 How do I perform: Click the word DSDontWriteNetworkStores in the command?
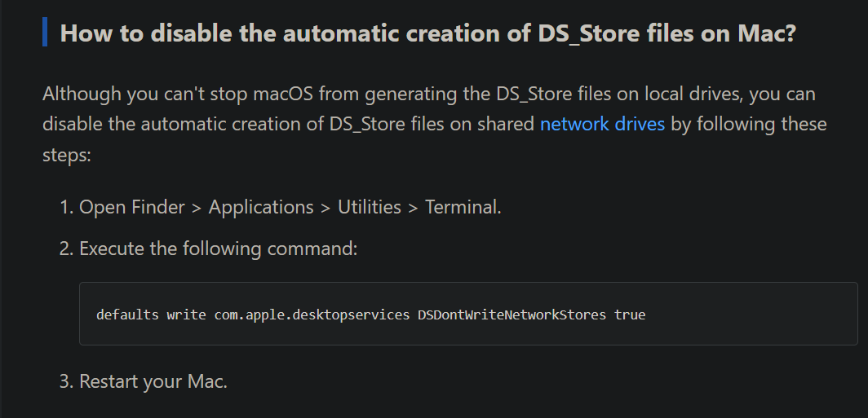coord(512,315)
